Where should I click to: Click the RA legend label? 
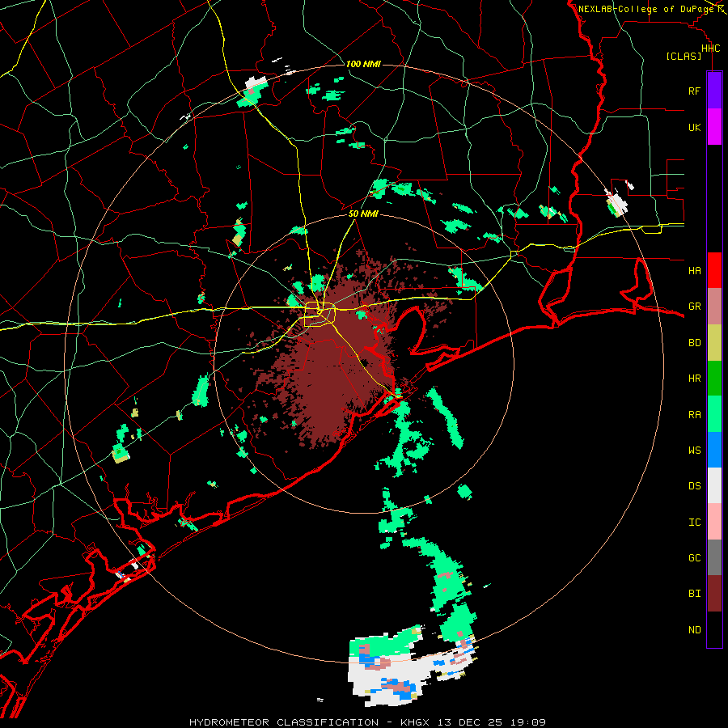[x=694, y=415]
